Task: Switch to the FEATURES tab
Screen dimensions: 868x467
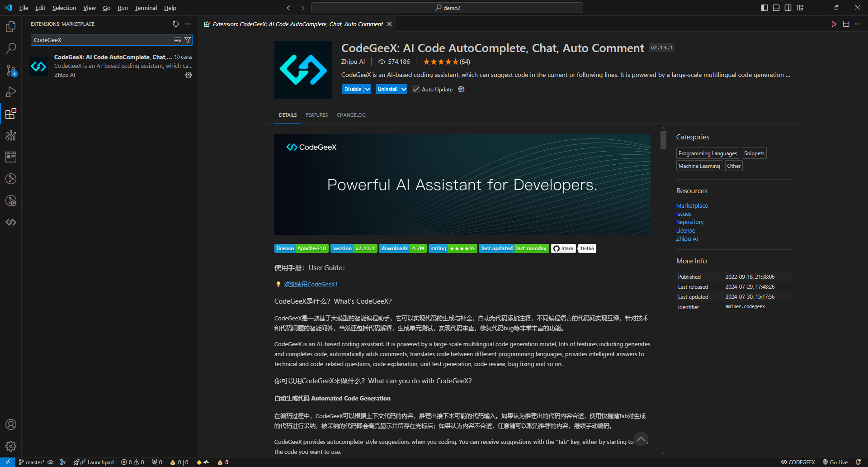Action: [316, 115]
